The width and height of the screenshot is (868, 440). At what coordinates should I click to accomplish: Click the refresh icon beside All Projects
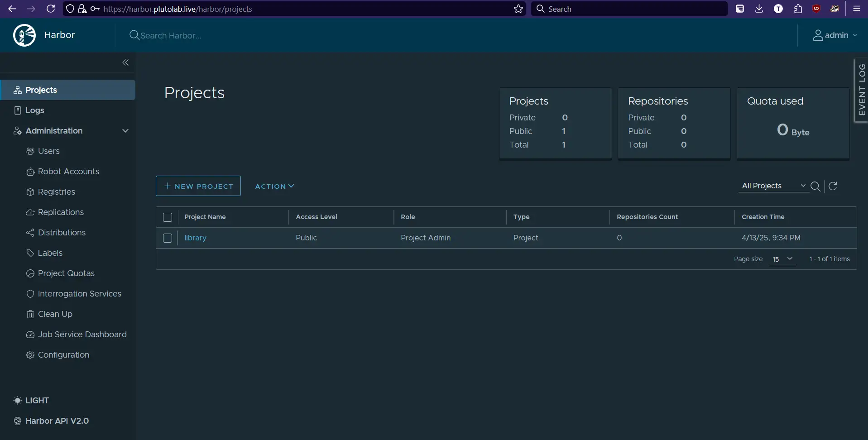834,186
